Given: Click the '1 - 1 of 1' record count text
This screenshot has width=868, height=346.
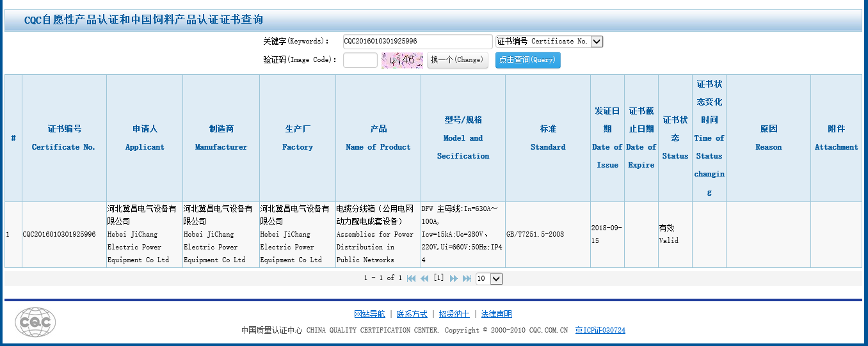Looking at the screenshot, I should [383, 278].
